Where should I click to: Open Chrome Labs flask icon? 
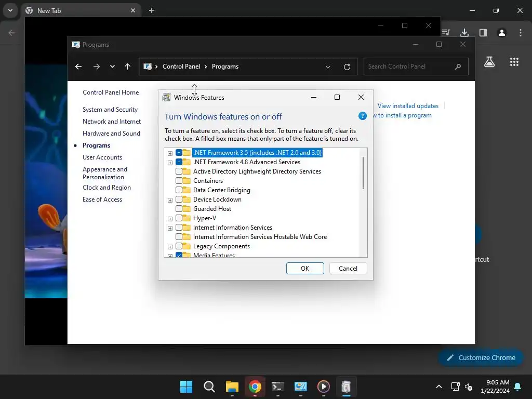[489, 62]
